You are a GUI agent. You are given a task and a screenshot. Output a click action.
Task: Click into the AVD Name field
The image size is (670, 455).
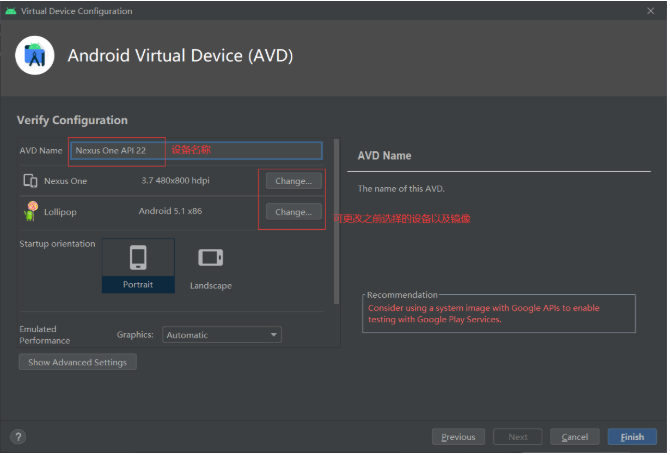tap(196, 150)
